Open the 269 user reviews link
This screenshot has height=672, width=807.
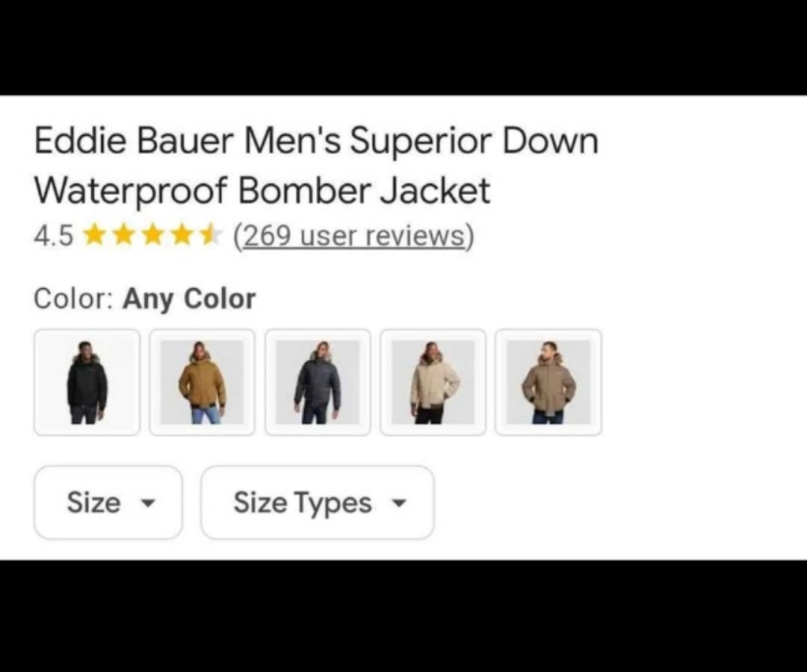point(353,236)
